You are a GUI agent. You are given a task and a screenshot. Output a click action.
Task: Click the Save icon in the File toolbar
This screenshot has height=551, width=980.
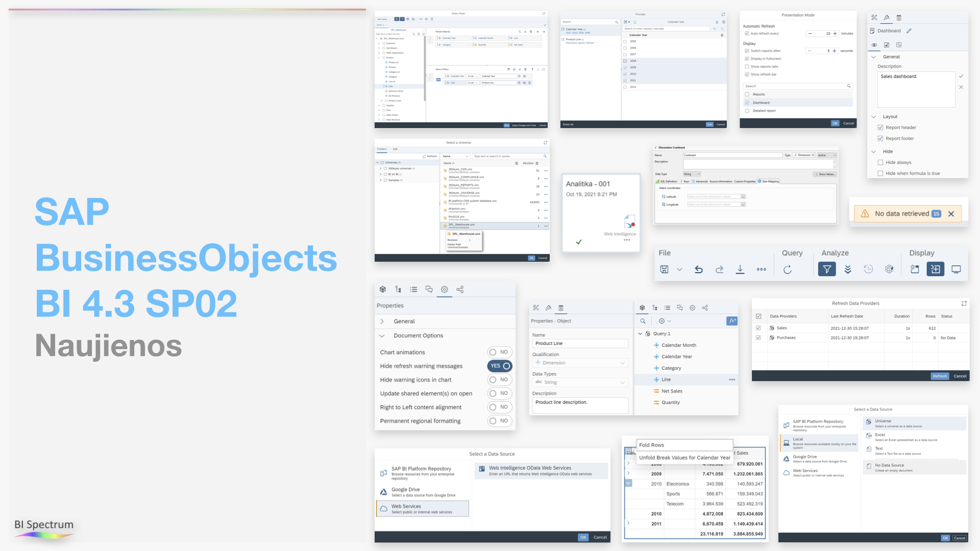tap(664, 269)
